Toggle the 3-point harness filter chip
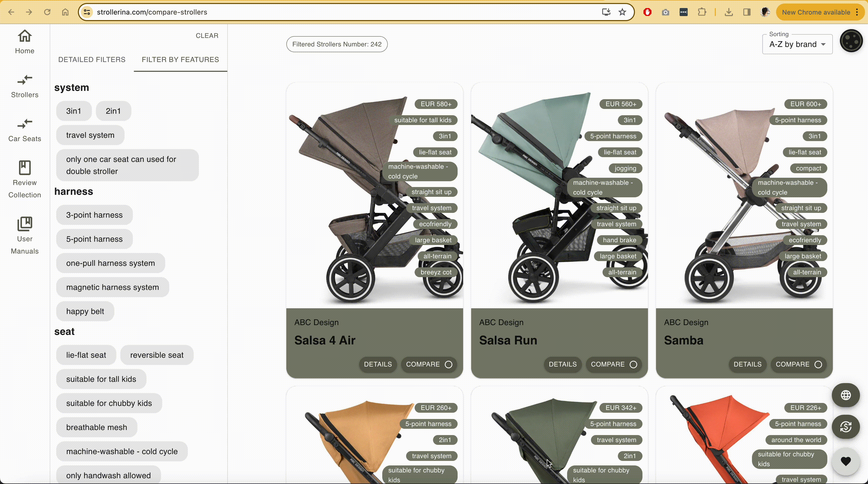Image resolution: width=868 pixels, height=484 pixels. pyautogui.click(x=94, y=215)
